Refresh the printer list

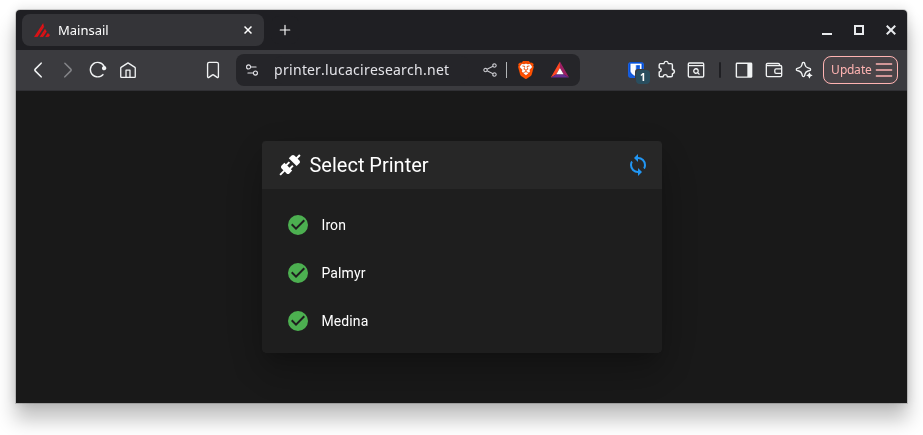[638, 165]
